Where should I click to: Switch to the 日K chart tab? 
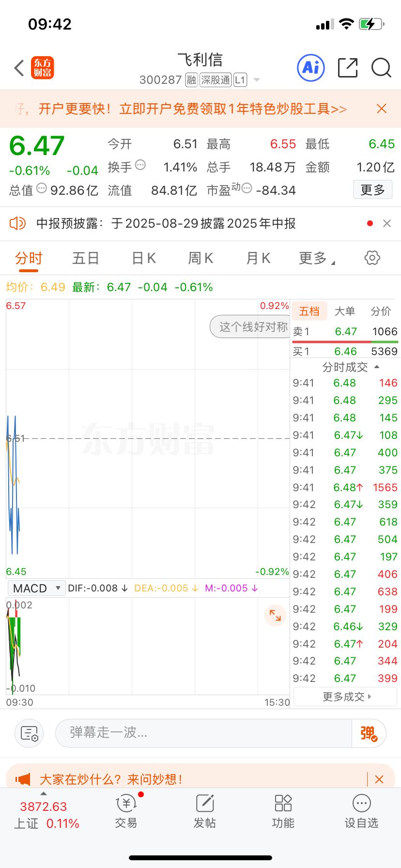144,258
